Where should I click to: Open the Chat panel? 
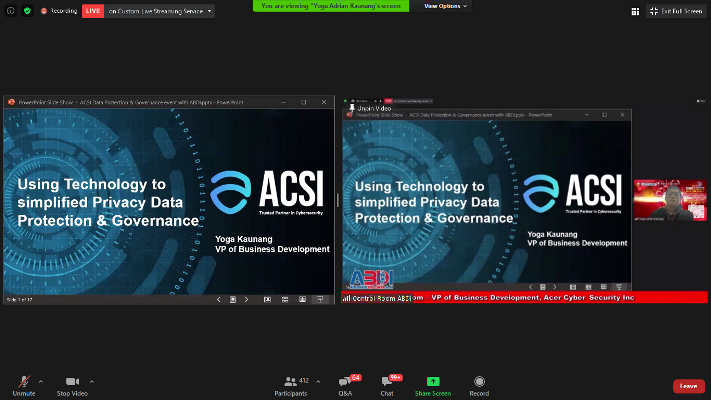(387, 386)
